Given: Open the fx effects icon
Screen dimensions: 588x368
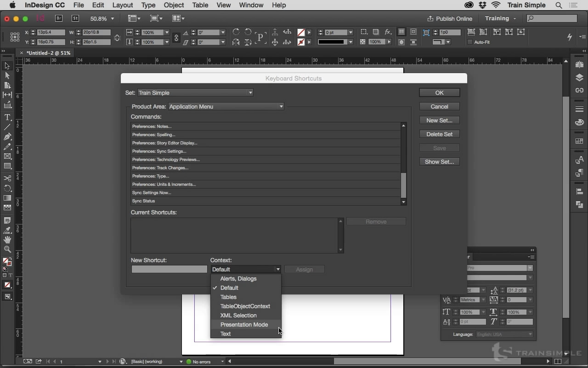Looking at the screenshot, I should [388, 32].
